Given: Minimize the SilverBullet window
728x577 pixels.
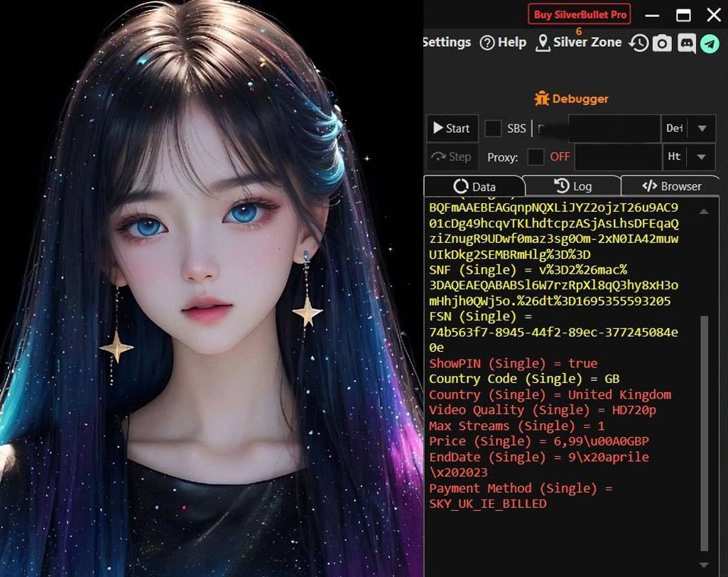Looking at the screenshot, I should (x=652, y=16).
